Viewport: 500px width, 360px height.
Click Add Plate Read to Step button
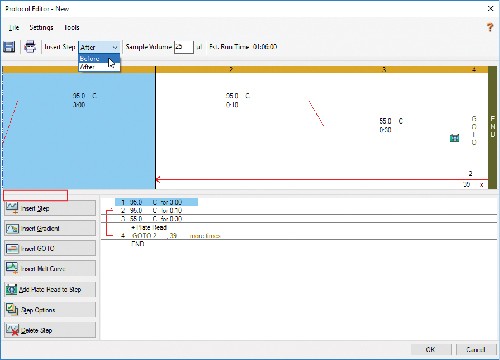[x=50, y=289]
